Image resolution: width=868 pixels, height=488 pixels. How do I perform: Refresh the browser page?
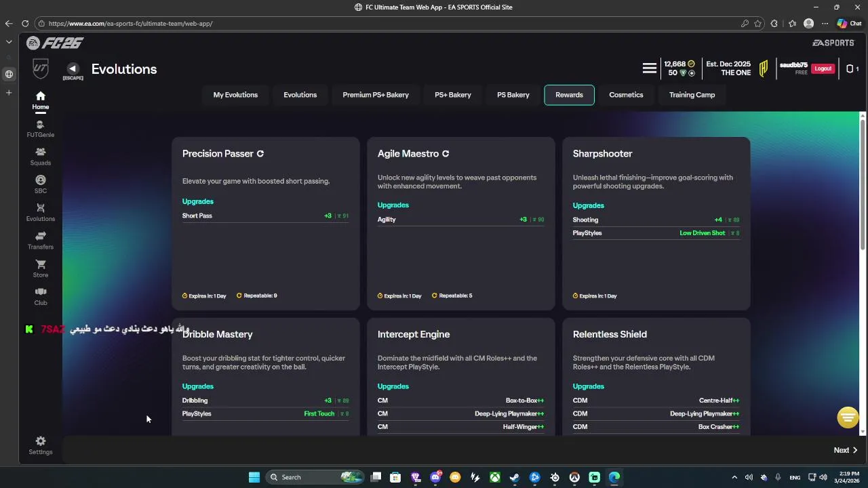click(25, 23)
